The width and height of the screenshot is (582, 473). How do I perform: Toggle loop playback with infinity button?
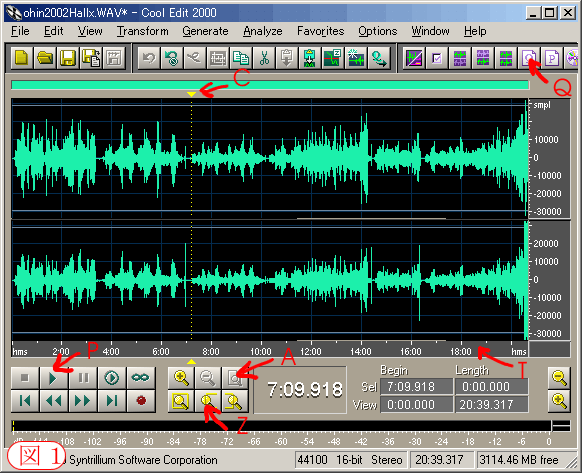(141, 378)
